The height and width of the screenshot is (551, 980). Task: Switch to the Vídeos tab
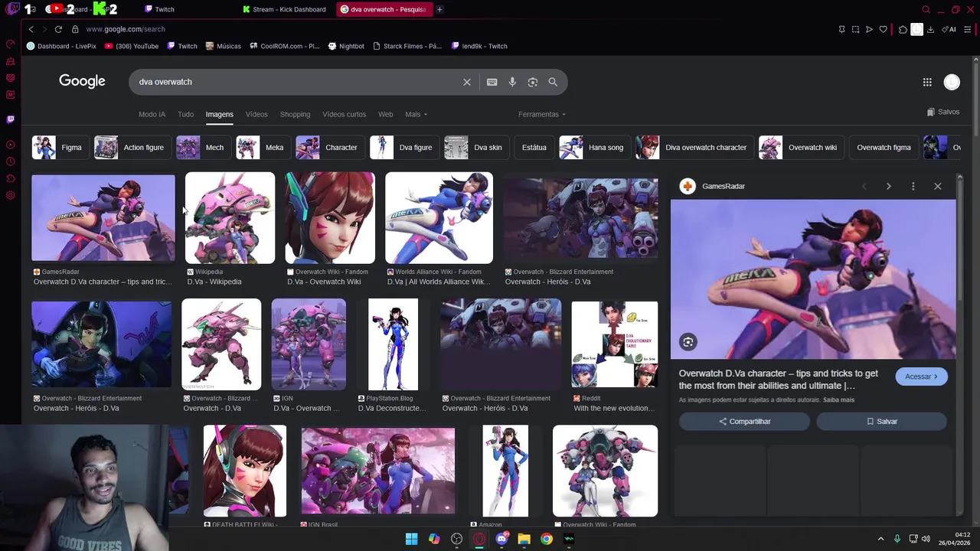pos(256,114)
